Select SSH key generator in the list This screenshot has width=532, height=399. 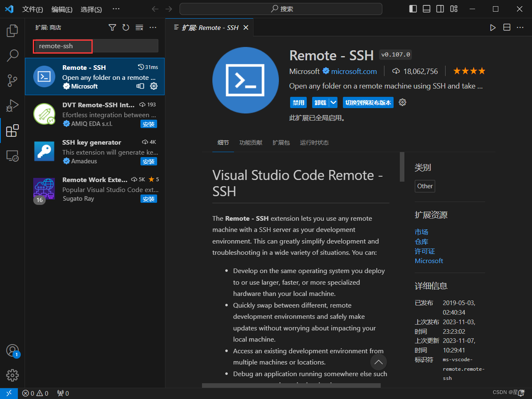[95, 151]
